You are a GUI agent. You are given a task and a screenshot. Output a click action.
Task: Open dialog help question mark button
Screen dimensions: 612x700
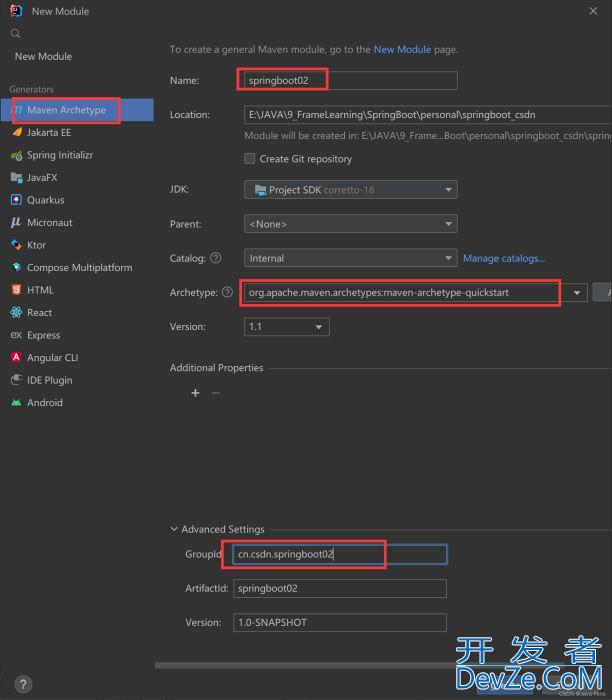tap(23, 684)
